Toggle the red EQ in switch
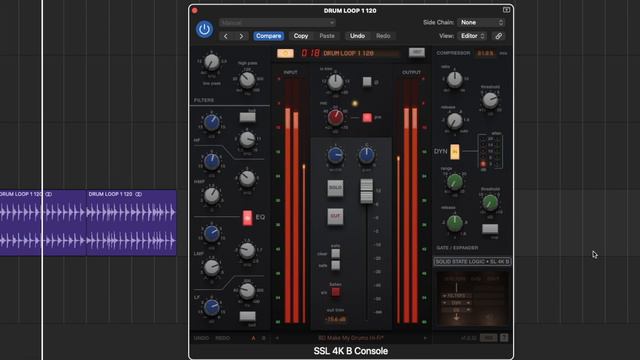640x360 pixels. 247,218
